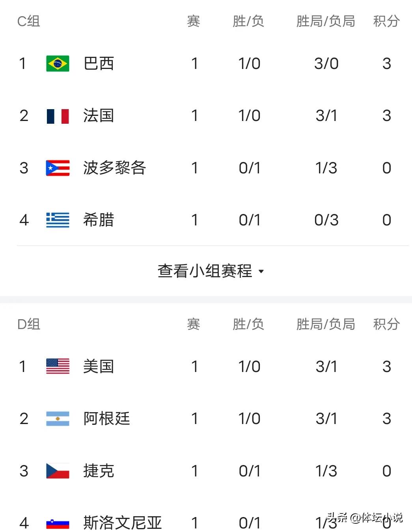Click the Greece flag icon
This screenshot has width=412, height=532.
point(58,220)
